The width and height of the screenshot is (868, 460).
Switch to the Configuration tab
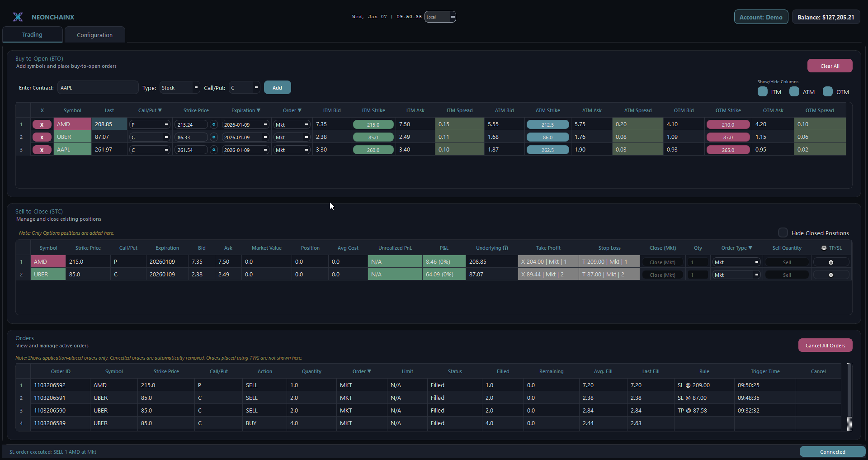94,35
